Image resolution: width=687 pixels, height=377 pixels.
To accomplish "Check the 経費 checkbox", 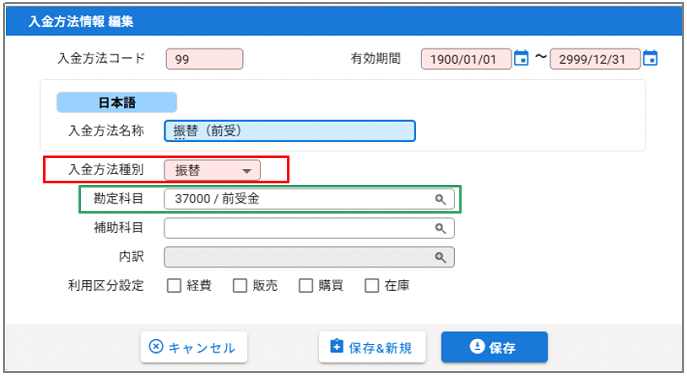I will [x=174, y=286].
